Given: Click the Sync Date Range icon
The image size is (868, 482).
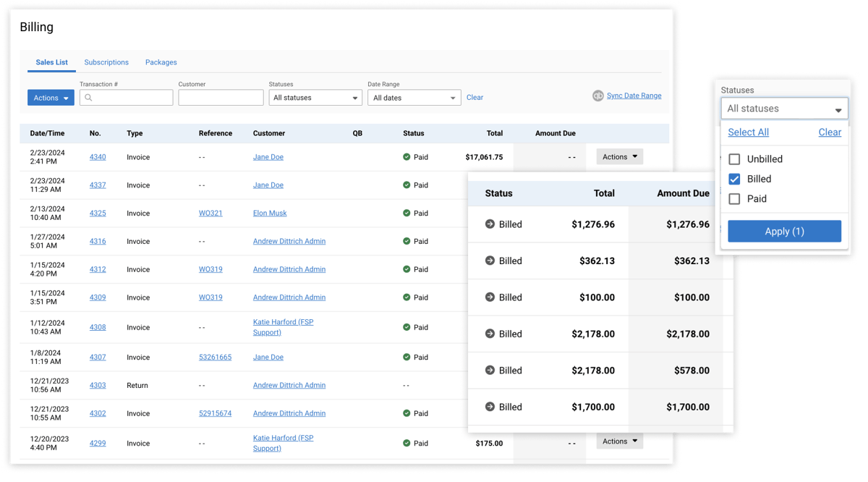Looking at the screenshot, I should [x=598, y=96].
